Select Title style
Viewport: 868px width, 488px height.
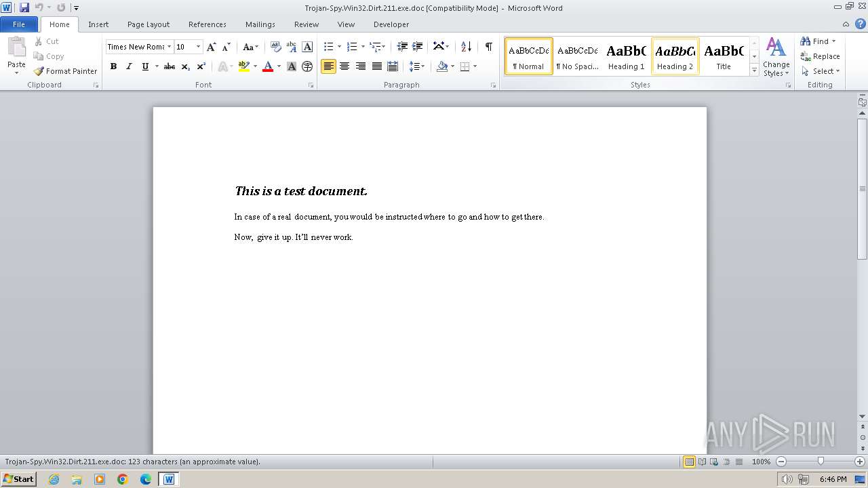point(724,56)
